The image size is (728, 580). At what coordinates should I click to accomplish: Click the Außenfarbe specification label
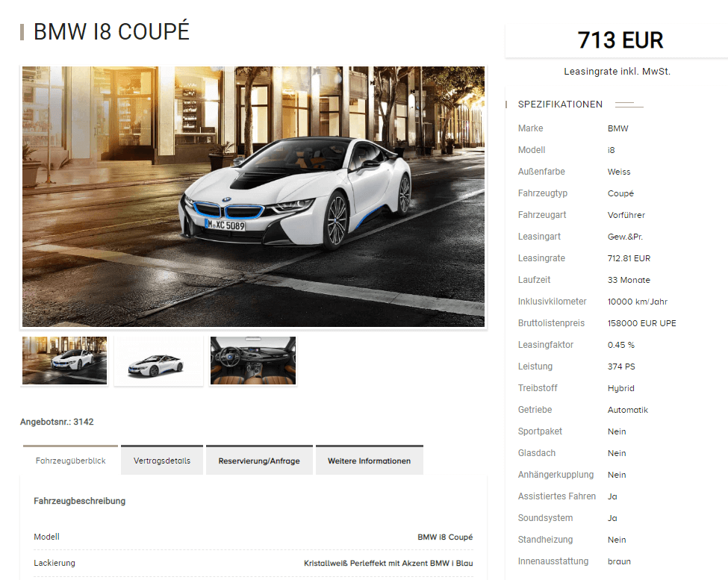tap(541, 172)
